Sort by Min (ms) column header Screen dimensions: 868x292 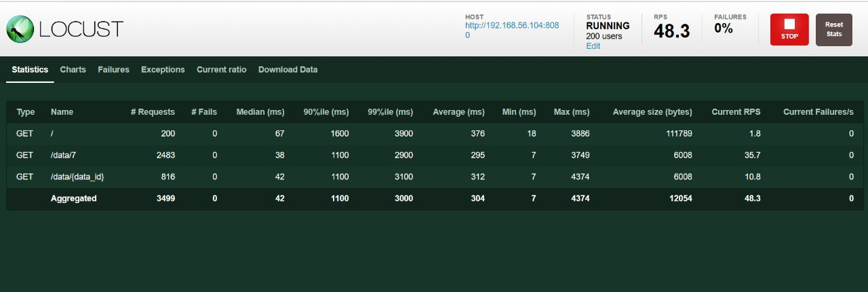(x=519, y=112)
